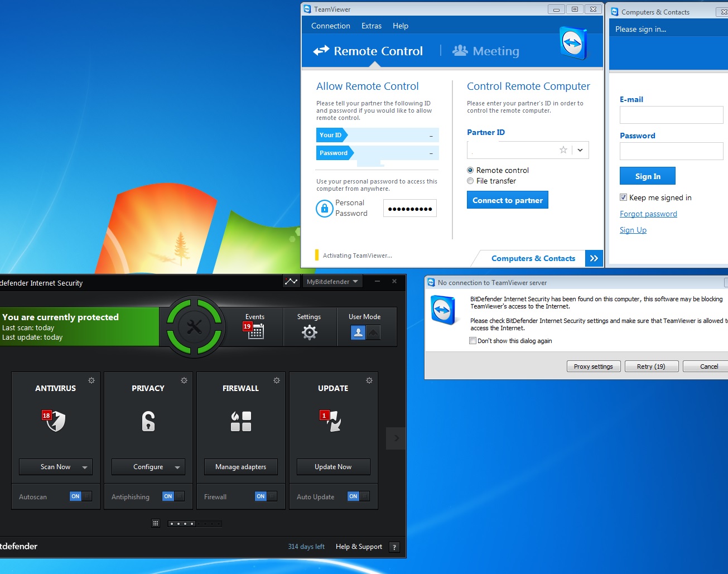Click Retry (19) button
The width and height of the screenshot is (728, 574).
click(651, 366)
